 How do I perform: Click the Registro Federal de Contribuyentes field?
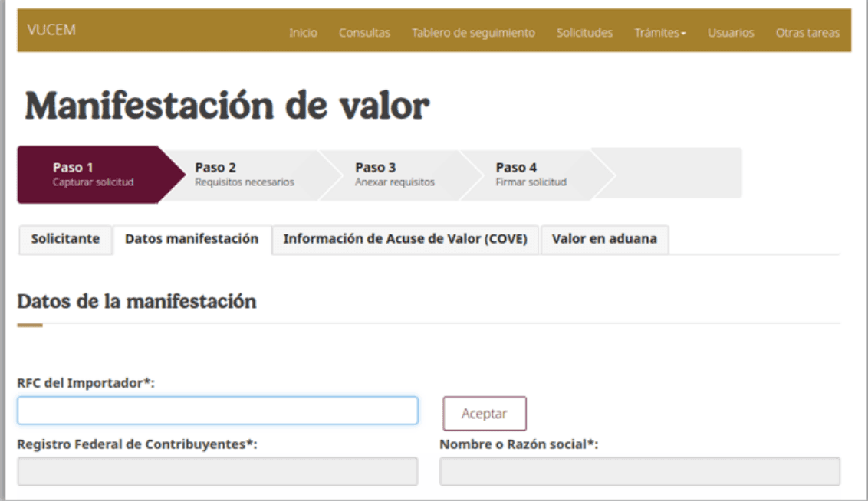click(218, 471)
